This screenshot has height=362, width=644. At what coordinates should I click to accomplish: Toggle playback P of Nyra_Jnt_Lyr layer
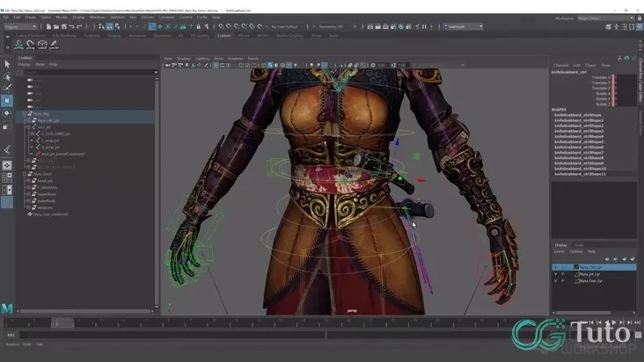(563, 274)
